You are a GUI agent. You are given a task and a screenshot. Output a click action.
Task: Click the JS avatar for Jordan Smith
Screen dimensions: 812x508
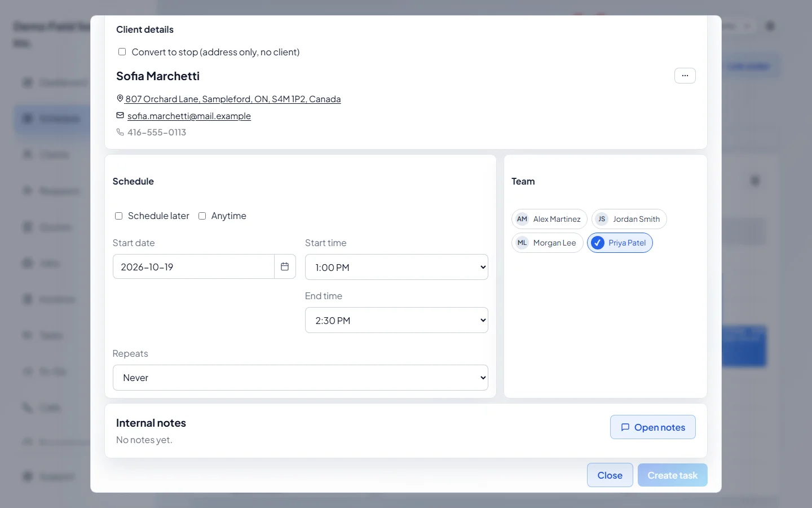click(x=602, y=219)
